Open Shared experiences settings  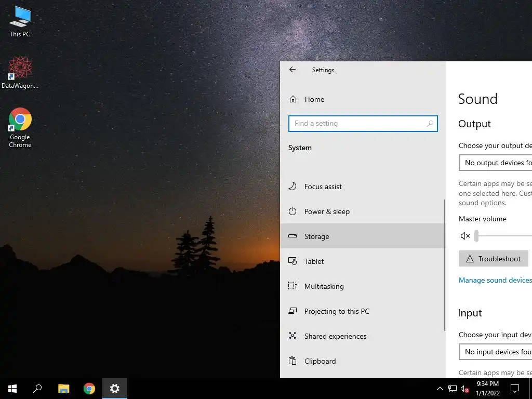pos(362,336)
